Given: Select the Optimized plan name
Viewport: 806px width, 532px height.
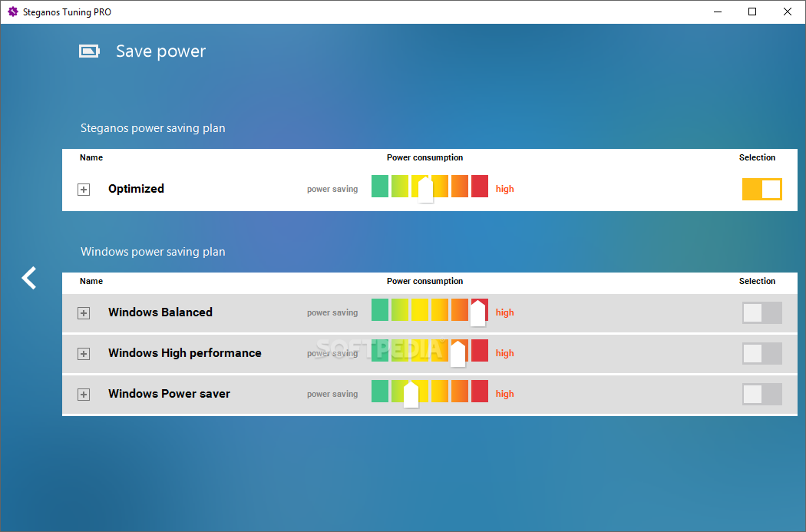Looking at the screenshot, I should 136,189.
